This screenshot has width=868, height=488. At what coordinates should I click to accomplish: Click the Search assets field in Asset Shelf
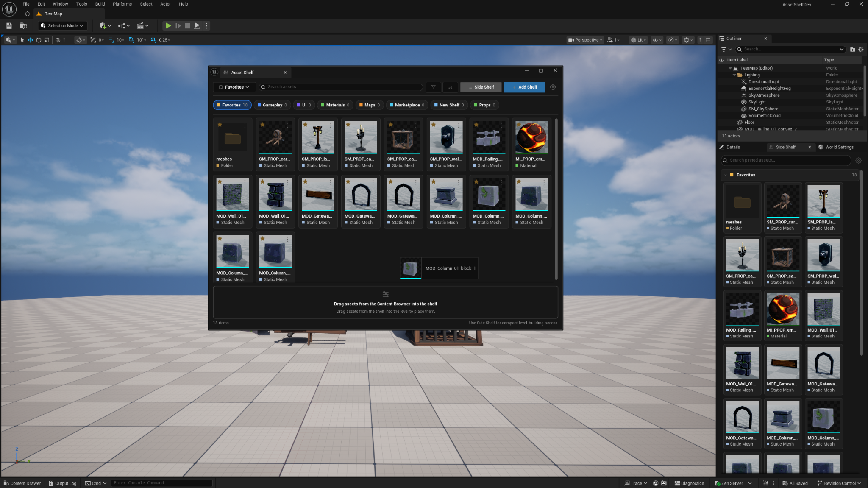click(341, 87)
